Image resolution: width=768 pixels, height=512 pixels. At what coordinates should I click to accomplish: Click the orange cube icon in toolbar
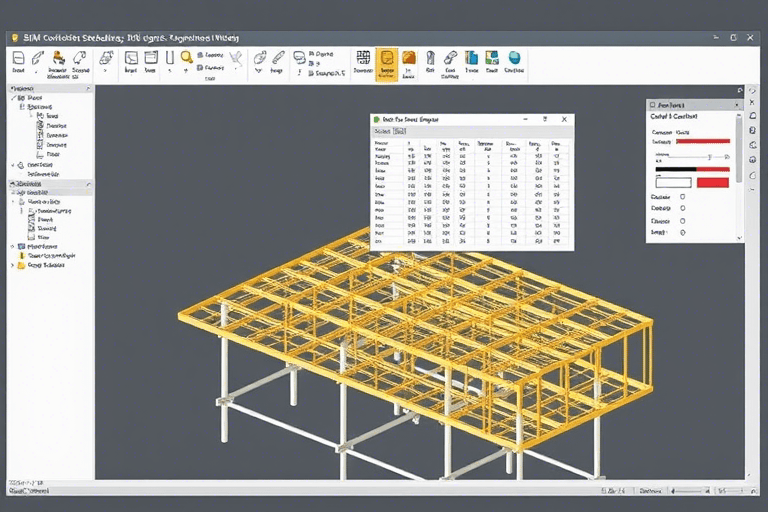click(x=409, y=58)
